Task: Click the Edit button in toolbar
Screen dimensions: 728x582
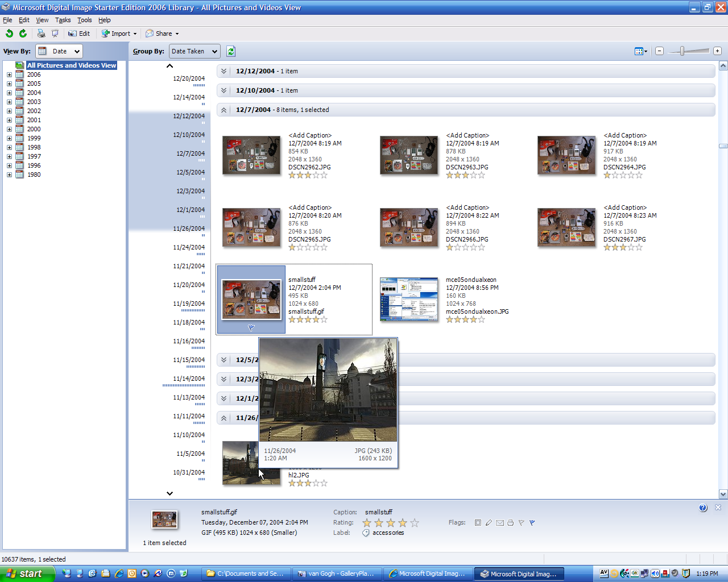Action: pyautogui.click(x=79, y=34)
